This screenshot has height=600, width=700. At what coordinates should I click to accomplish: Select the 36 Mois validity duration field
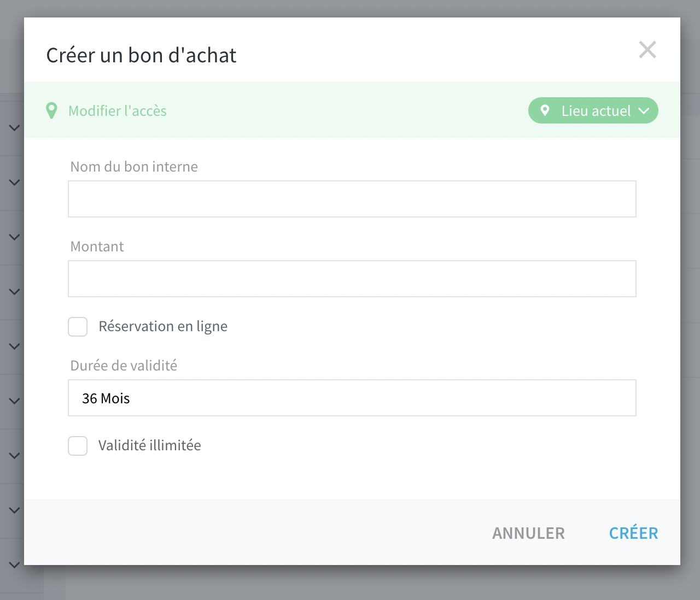click(x=352, y=398)
